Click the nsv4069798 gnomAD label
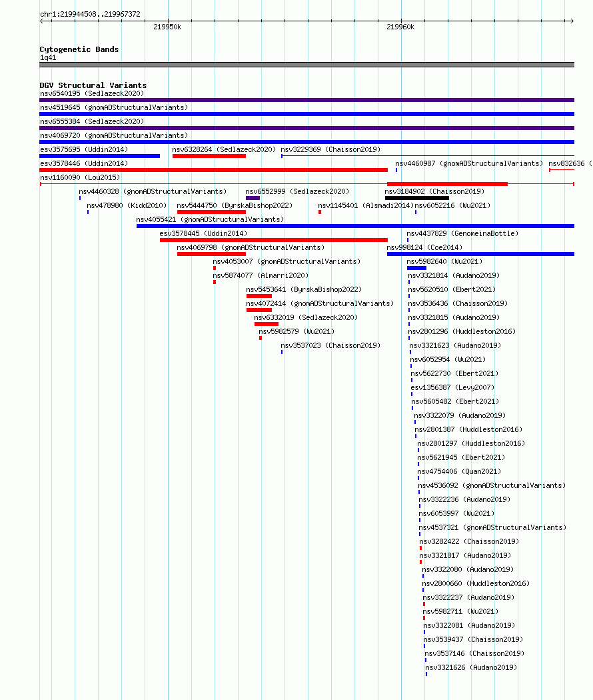The image size is (593, 700). tap(251, 247)
